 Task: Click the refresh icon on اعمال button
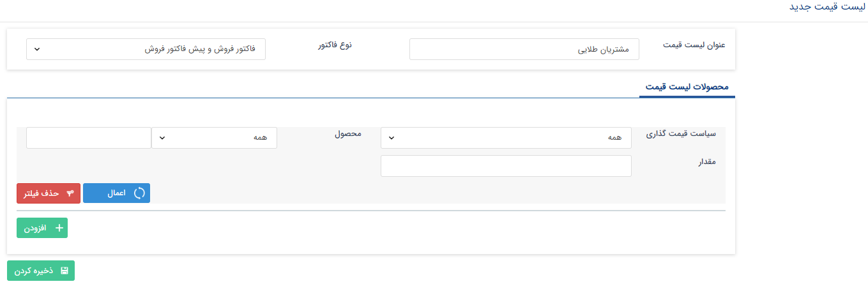tap(139, 193)
